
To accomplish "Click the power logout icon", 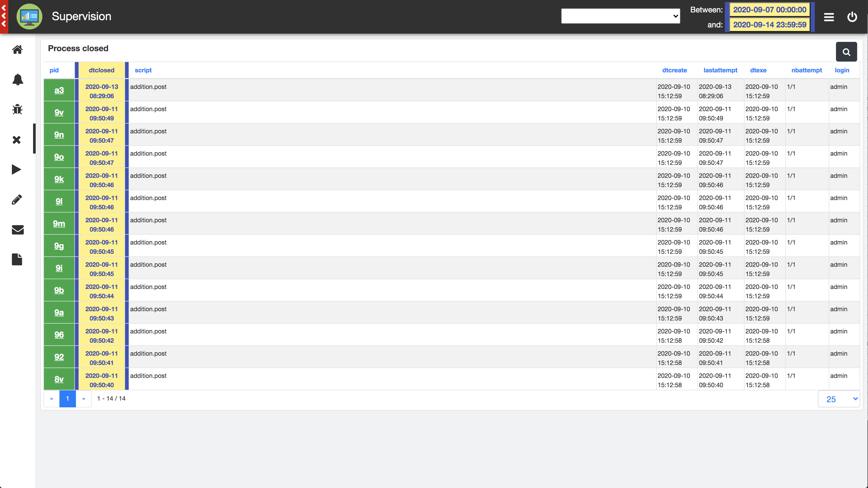I will (x=852, y=17).
